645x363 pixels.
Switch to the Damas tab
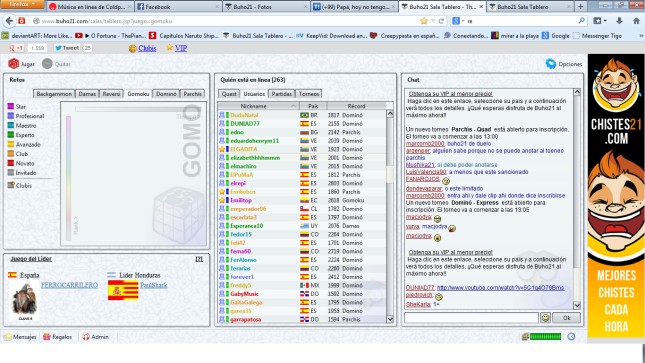pos(87,94)
